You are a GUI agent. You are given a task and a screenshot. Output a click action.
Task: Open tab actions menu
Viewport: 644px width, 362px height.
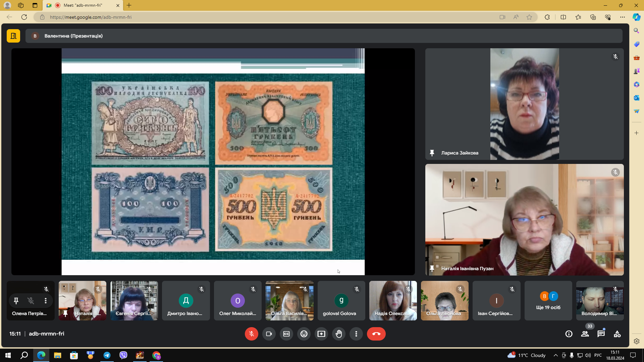35,5
